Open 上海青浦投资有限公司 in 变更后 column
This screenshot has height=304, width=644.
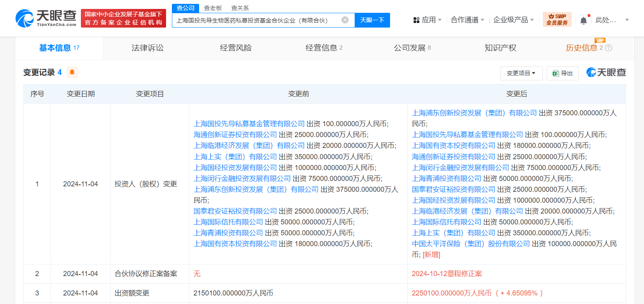446,179
